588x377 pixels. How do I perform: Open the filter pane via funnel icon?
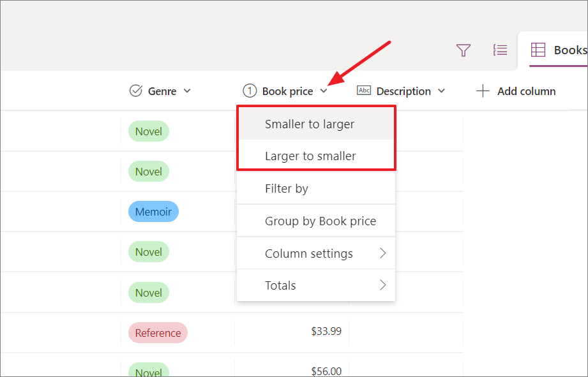(464, 50)
